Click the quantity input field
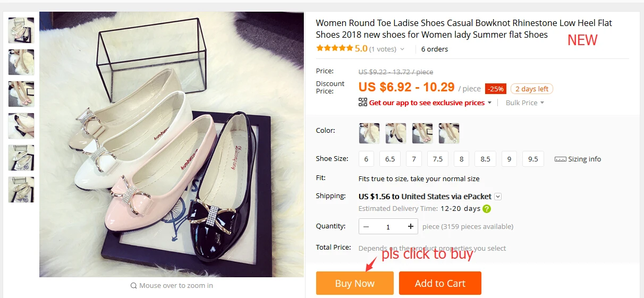The width and height of the screenshot is (644, 298). (388, 227)
